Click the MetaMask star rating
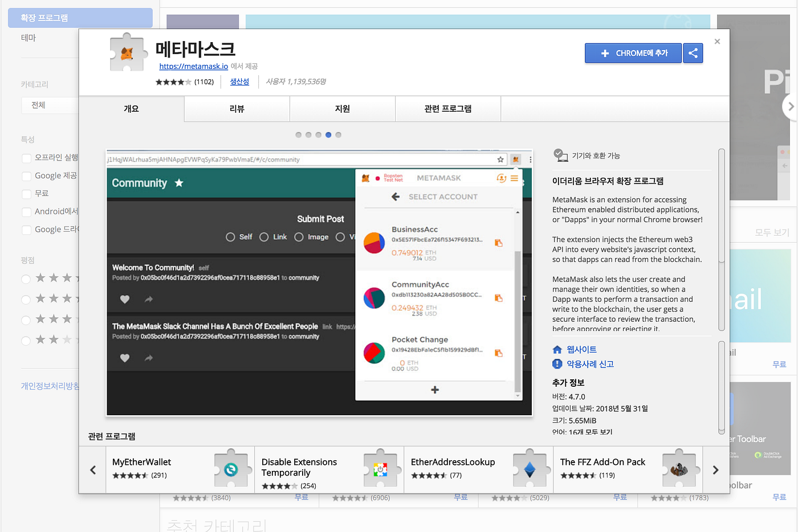Screen dimensions: 798x532 (x=173, y=82)
